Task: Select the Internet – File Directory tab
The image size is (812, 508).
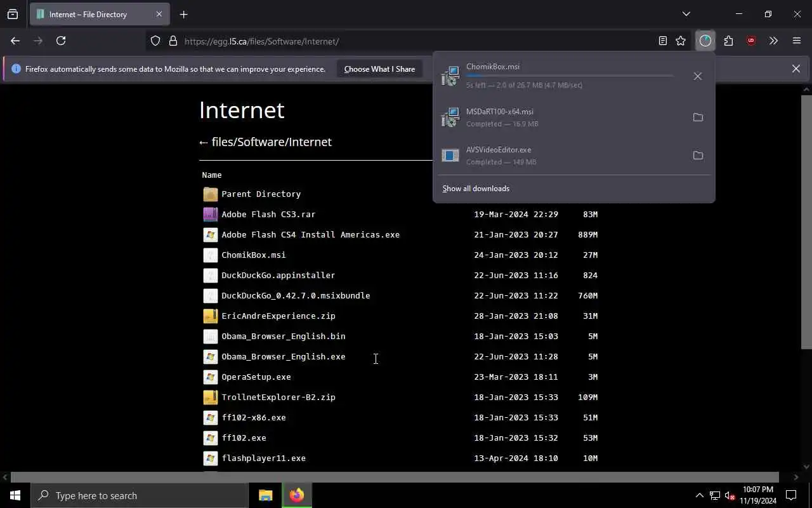Action: point(100,14)
